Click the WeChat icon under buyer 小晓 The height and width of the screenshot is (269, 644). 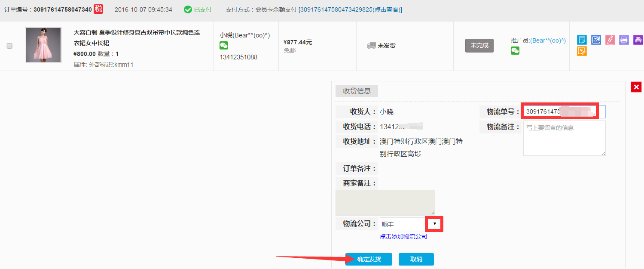coord(224,46)
